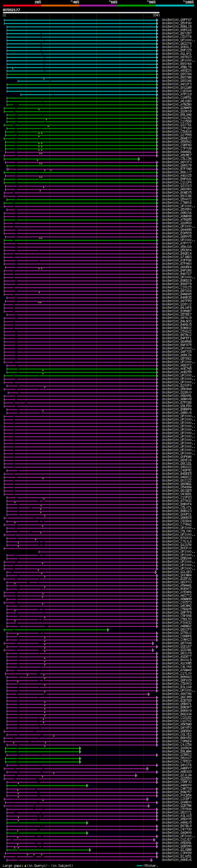Select the UniRef100_Q759J2 label
Screen dimensions: 197x868
coord(177,633)
